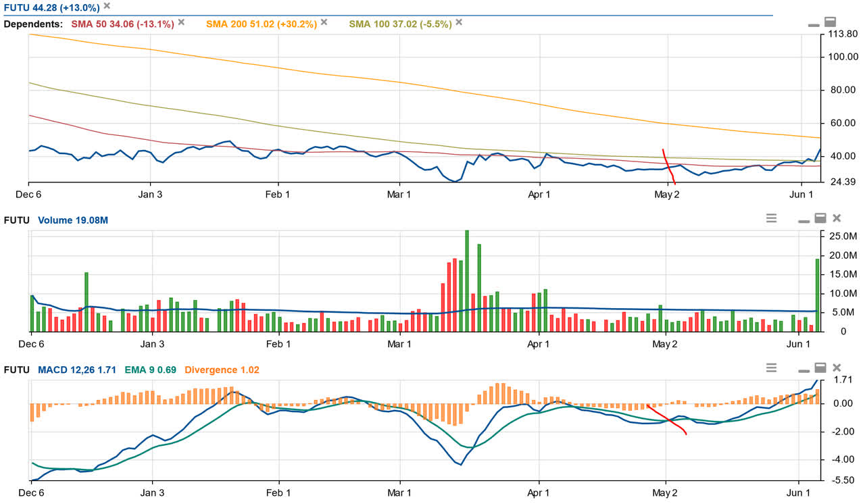The height and width of the screenshot is (504, 865).
Task: Remove the SMA 50 indicator
Action: coord(181,22)
